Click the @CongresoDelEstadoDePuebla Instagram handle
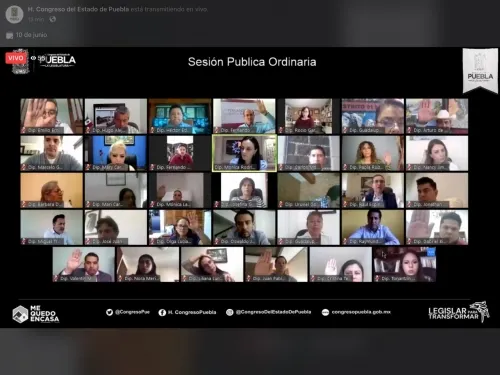The height and width of the screenshot is (375, 500). coord(273,312)
